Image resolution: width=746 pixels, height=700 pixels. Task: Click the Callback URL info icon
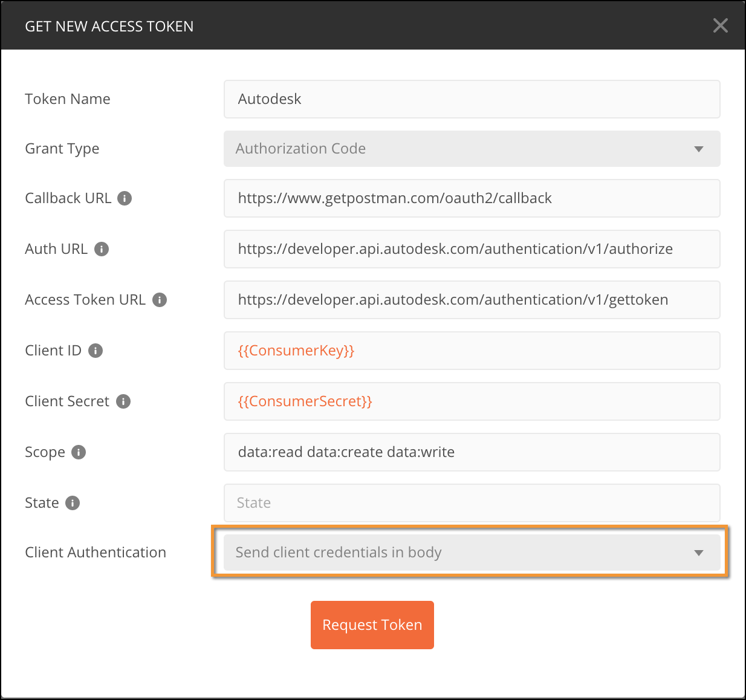coord(125,198)
